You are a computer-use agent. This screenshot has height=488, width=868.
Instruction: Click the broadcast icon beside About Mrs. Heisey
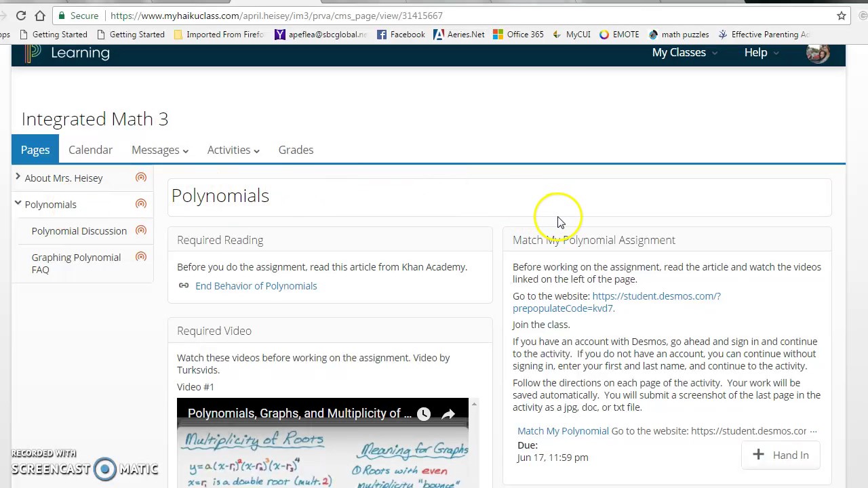tap(141, 178)
